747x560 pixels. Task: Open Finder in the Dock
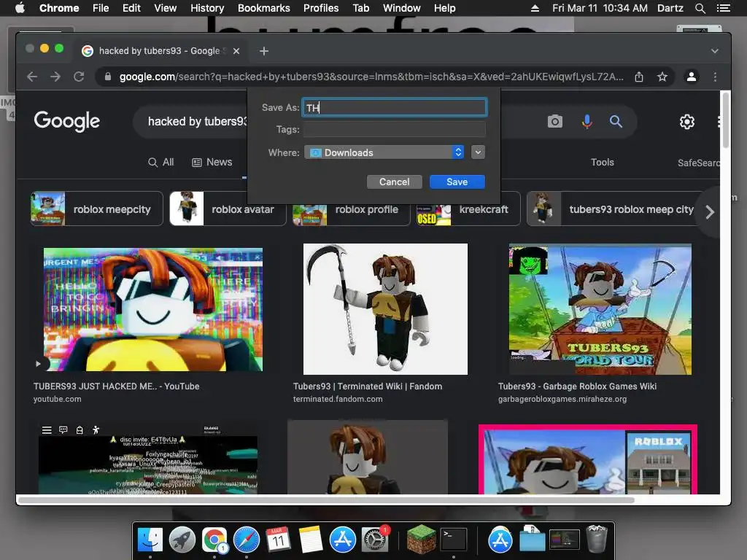[x=150, y=540]
